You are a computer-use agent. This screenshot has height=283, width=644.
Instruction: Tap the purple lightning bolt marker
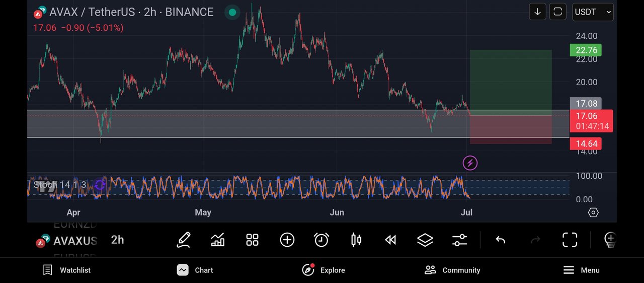pos(470,163)
